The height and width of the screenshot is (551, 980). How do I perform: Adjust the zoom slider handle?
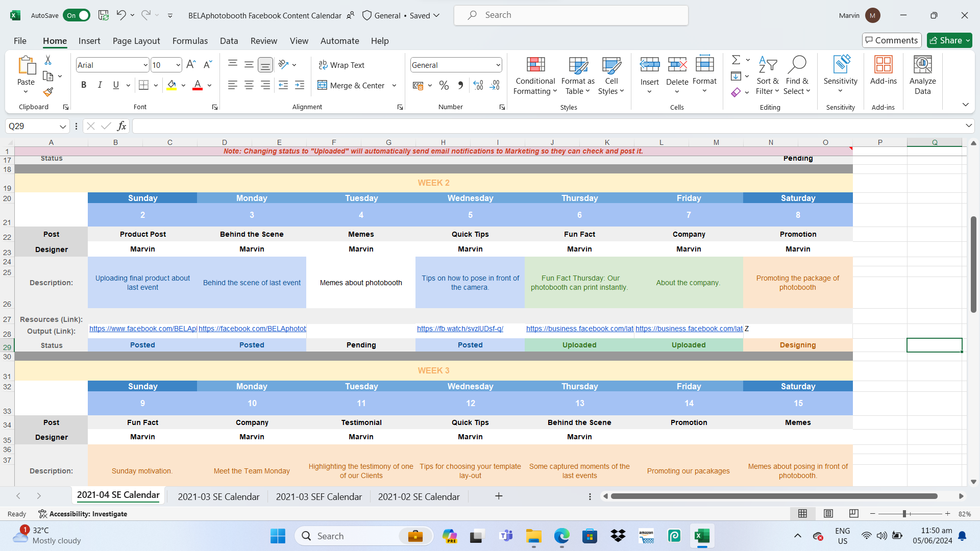tap(904, 514)
